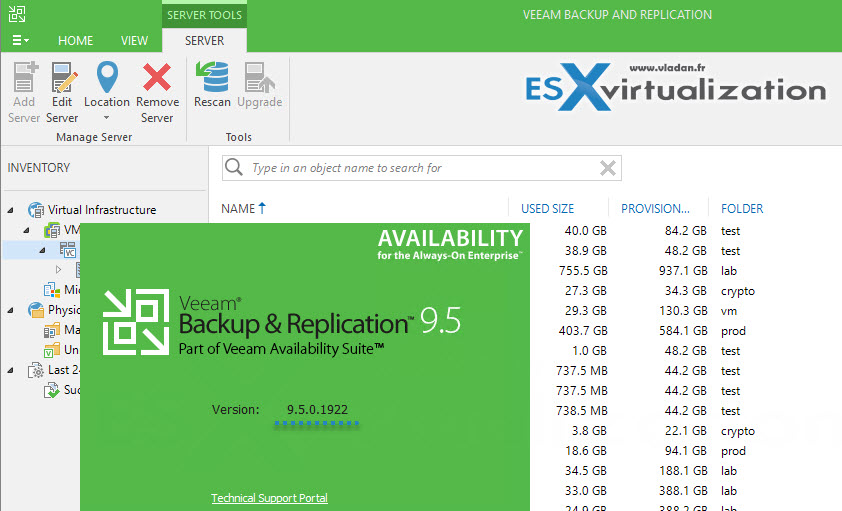Click the SERVER TOOLS contextual tab
The image size is (842, 511).
tap(204, 15)
